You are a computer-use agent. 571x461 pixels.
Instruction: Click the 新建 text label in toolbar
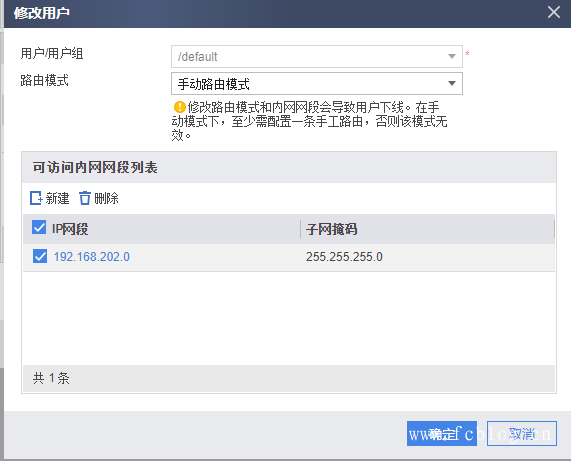[x=58, y=198]
